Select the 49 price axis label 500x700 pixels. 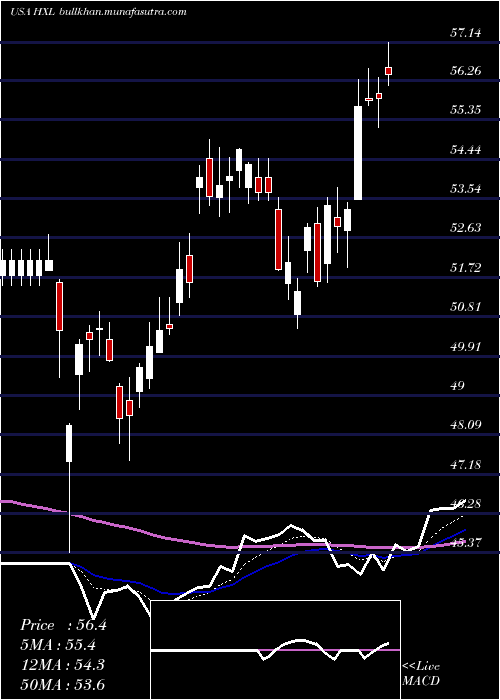pos(458,385)
